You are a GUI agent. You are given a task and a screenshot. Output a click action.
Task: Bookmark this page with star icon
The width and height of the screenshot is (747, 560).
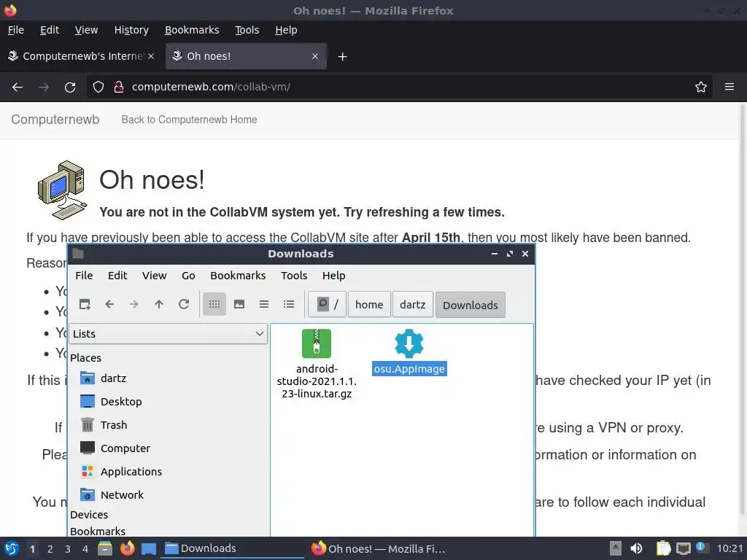click(x=701, y=87)
